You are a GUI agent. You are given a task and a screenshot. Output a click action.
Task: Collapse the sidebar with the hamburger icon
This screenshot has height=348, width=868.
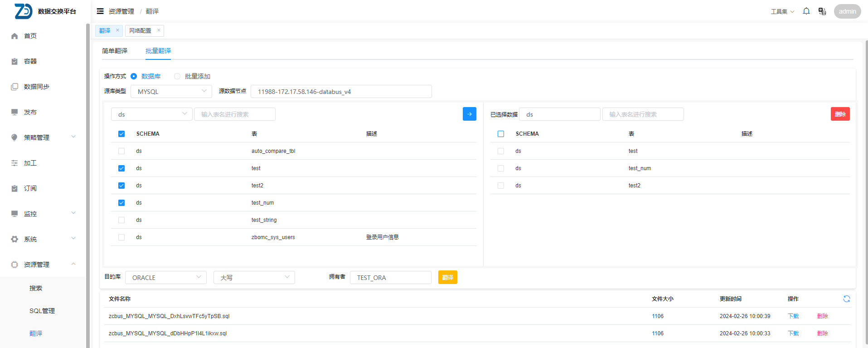click(x=100, y=11)
